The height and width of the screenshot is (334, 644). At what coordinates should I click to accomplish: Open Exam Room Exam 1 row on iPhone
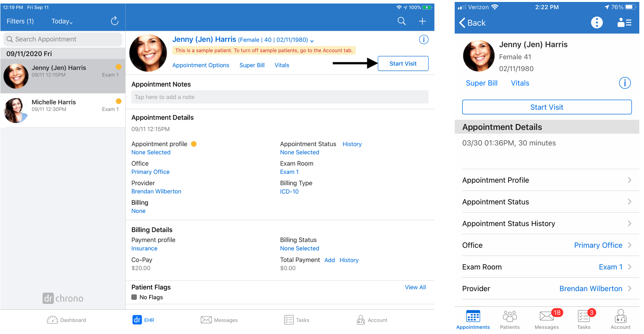(547, 267)
